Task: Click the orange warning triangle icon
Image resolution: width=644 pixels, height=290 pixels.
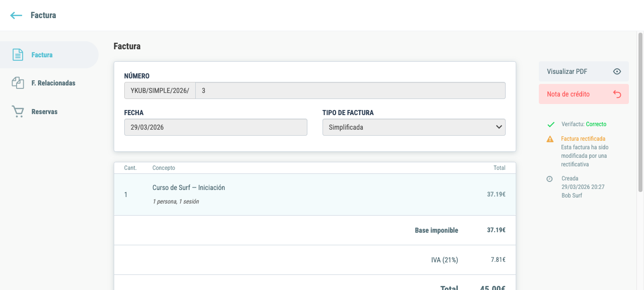Action: 550,139
